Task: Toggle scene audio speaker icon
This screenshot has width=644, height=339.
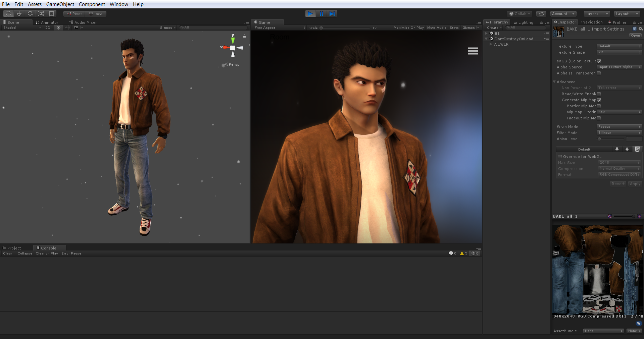Action: 67,28
